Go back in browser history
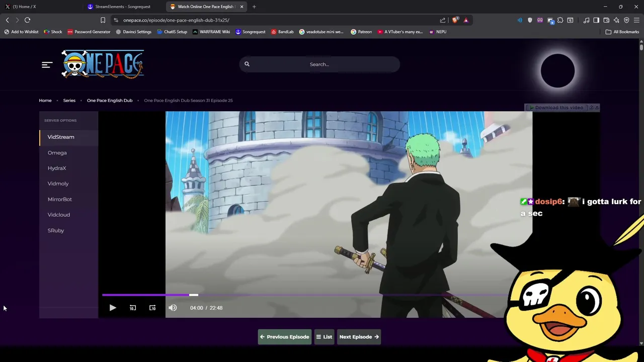 [7, 20]
